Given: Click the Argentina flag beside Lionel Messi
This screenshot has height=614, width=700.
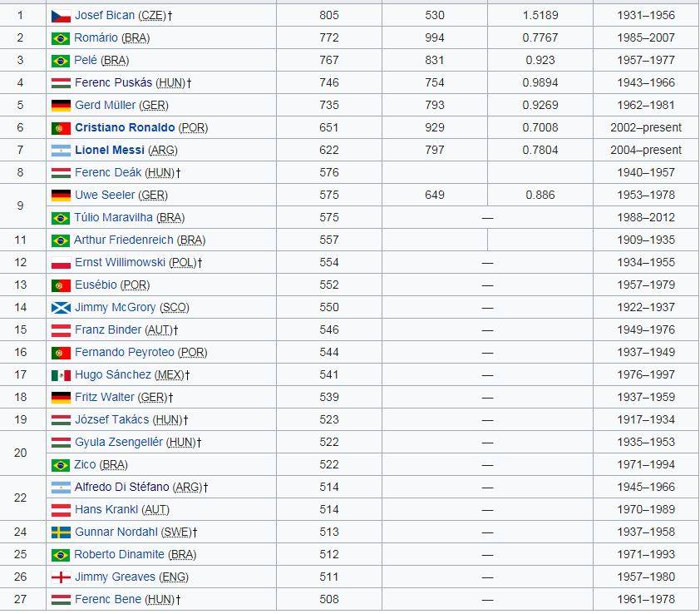Looking at the screenshot, I should [61, 151].
